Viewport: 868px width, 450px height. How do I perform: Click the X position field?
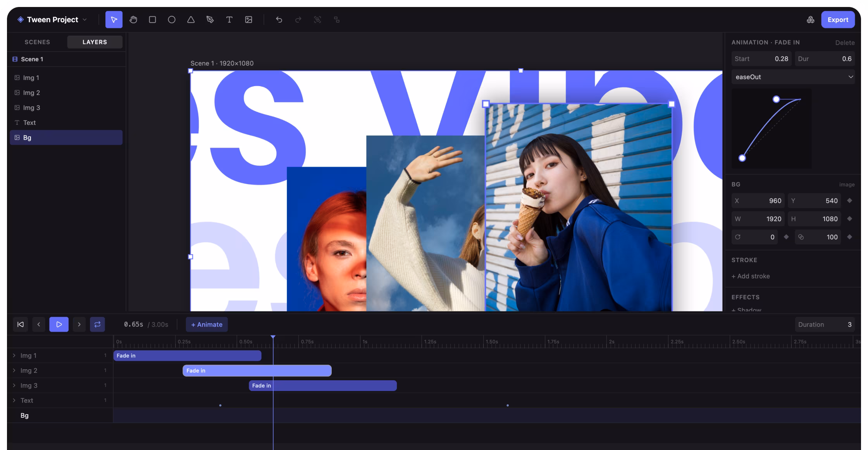coord(758,201)
